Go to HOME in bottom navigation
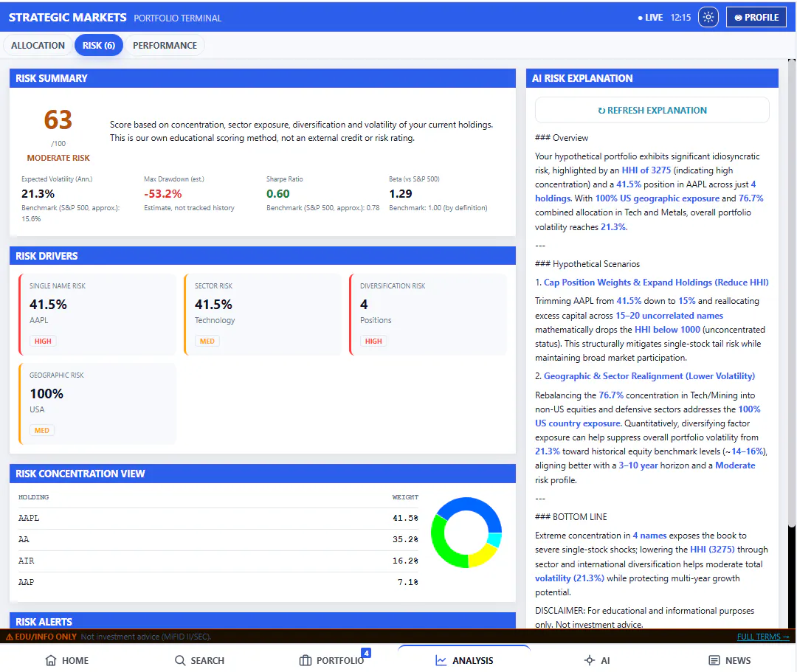 click(67, 660)
